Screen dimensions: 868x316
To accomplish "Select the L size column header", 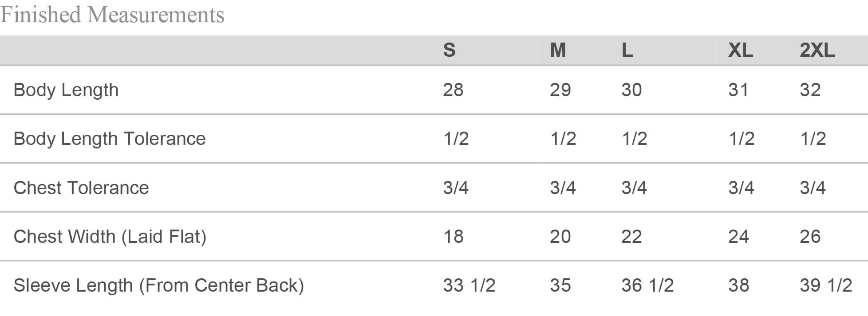I will [x=627, y=50].
